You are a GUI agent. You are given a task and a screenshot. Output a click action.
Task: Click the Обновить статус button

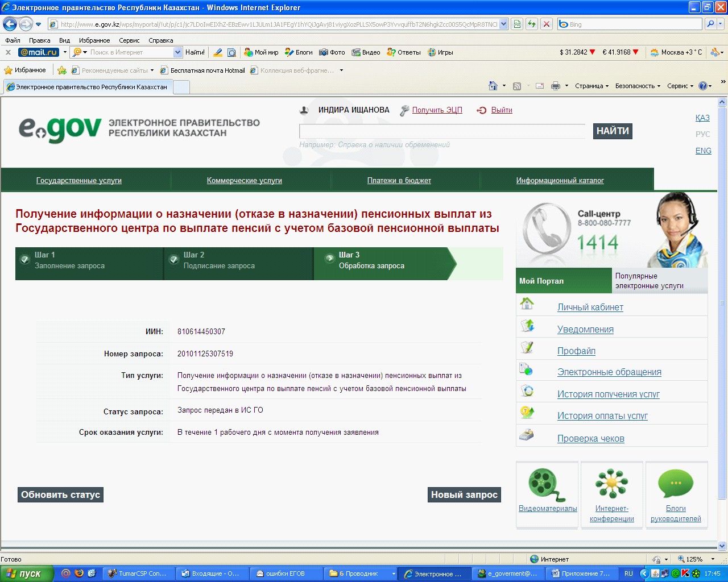tap(60, 494)
